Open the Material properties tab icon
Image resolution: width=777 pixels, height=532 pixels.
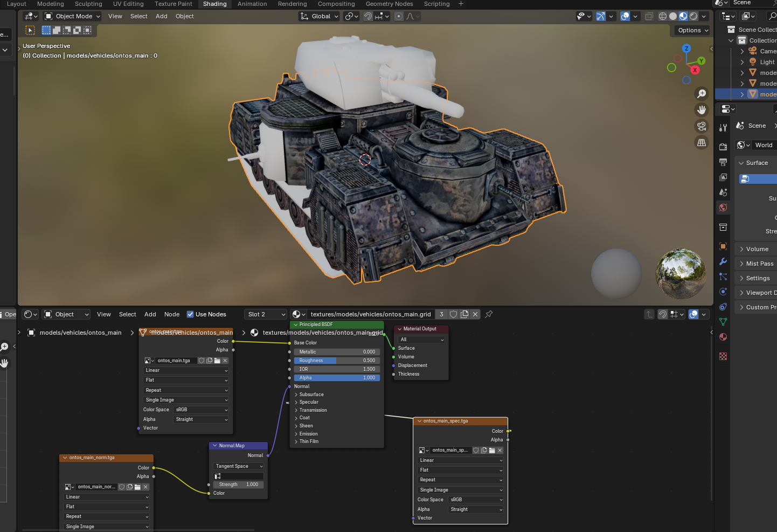tap(723, 337)
